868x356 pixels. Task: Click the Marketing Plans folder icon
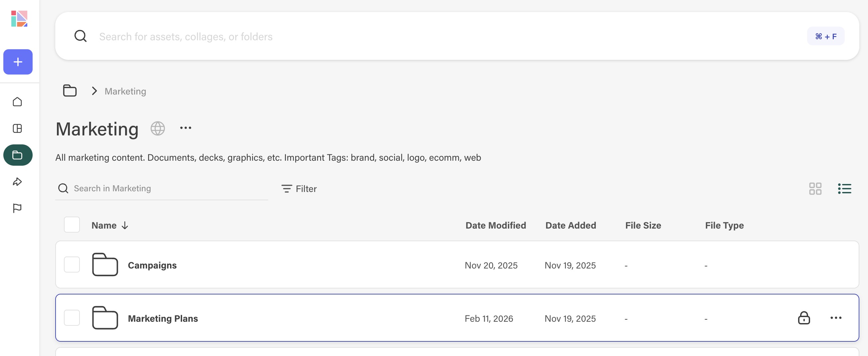point(105,318)
